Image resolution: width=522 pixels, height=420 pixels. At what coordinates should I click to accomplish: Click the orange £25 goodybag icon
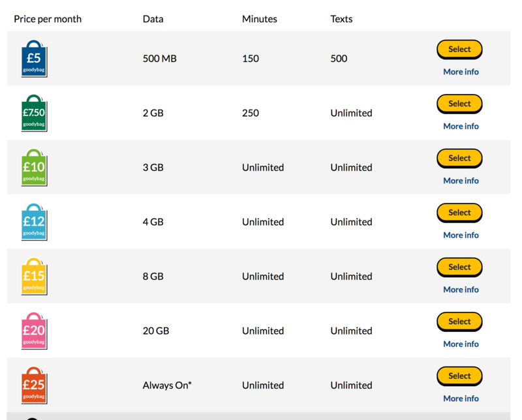[34, 385]
